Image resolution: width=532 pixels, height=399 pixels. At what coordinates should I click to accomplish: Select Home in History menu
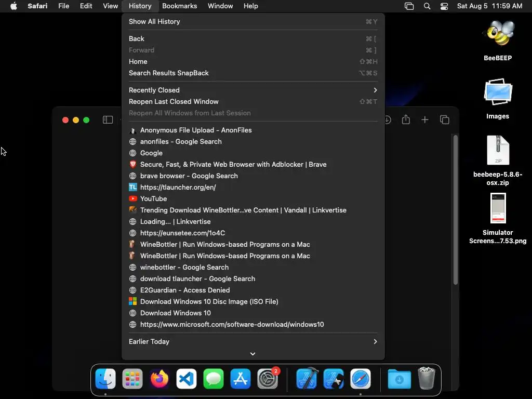point(253,62)
